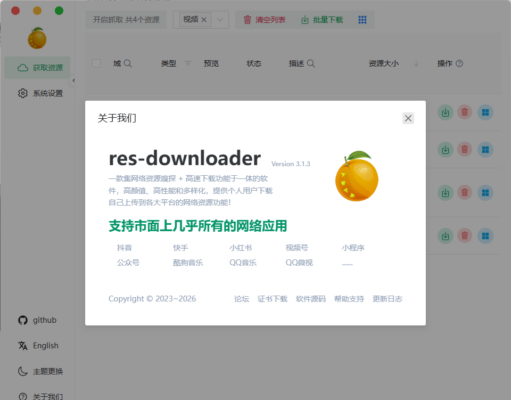511x400 pixels.
Task: Click the cloud icon beside 获取资源
Action: tap(23, 68)
